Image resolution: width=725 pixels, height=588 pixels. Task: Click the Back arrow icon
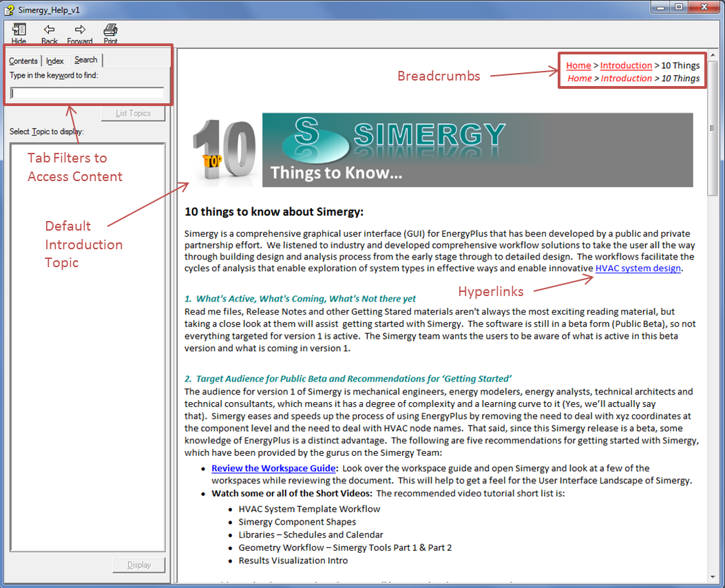50,30
